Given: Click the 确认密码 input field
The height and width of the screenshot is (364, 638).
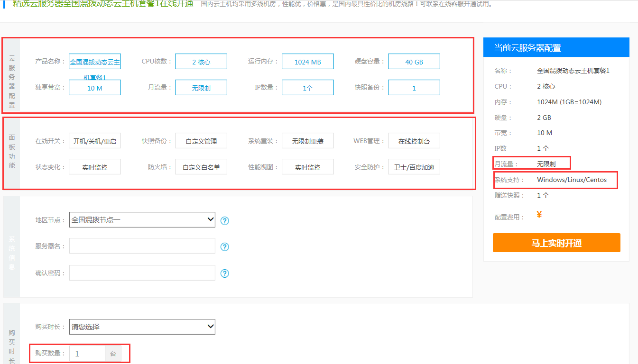Looking at the screenshot, I should tap(142, 273).
